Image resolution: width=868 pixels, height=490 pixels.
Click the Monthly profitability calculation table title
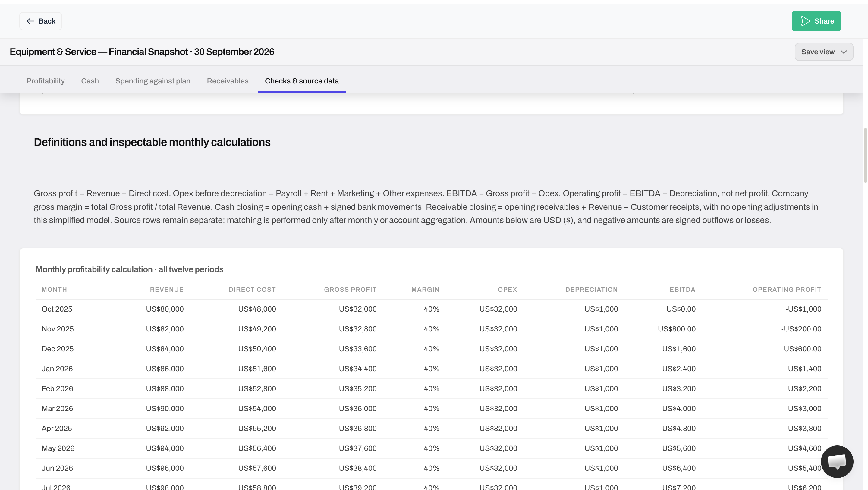coord(129,269)
